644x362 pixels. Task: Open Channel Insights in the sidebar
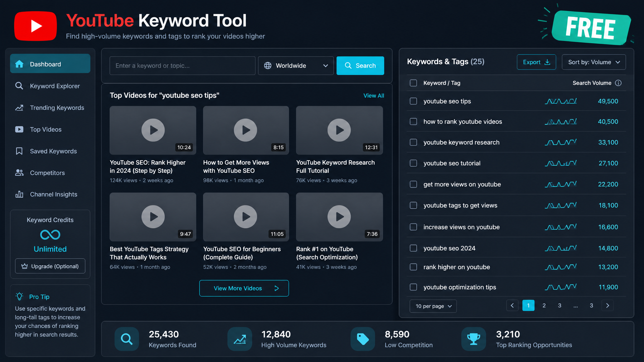[x=50, y=194]
